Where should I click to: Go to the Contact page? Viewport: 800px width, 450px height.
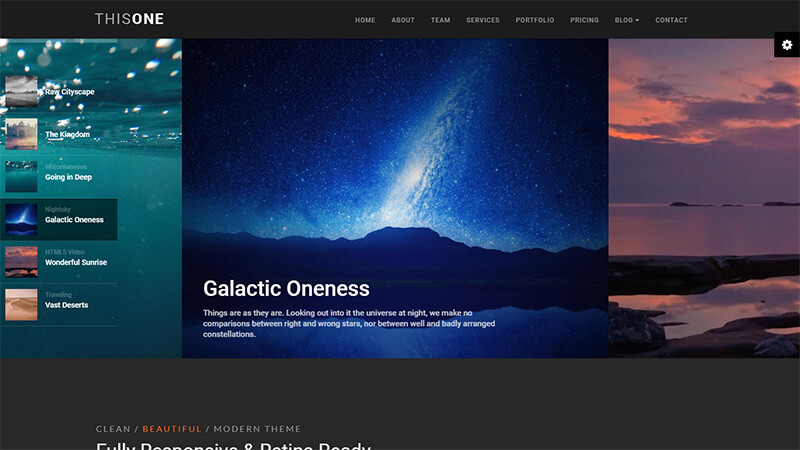point(671,20)
